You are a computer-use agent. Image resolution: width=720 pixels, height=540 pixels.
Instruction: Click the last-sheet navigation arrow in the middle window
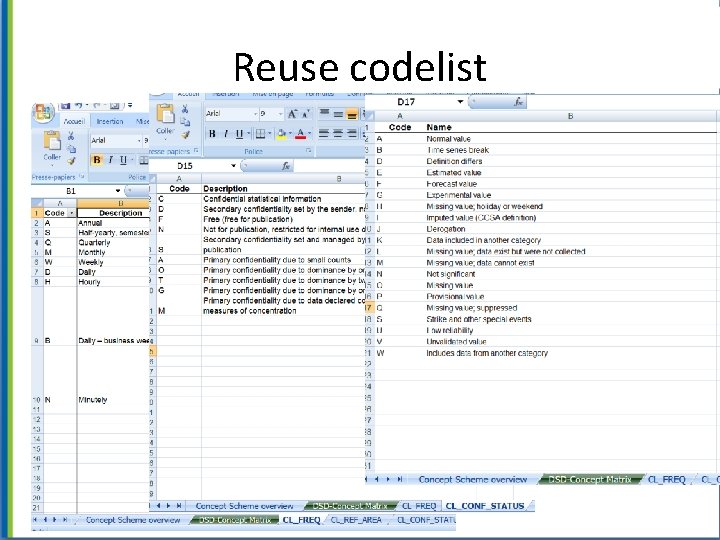point(179,506)
